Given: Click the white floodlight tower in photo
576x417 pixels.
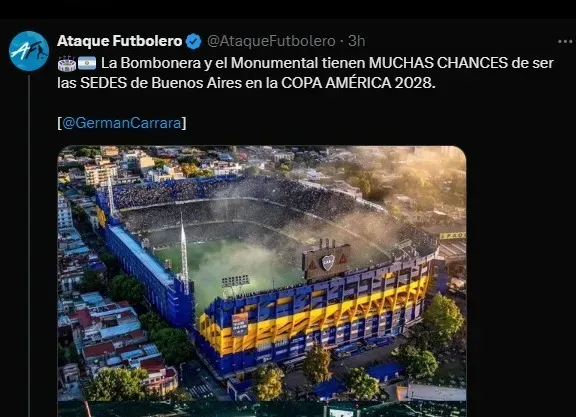Looking at the screenshot, I should pos(184,254).
